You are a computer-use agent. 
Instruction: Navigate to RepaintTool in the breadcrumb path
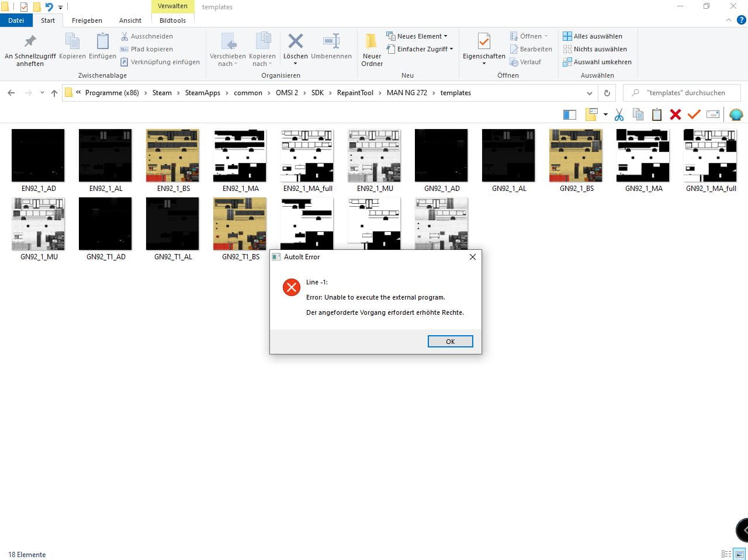pyautogui.click(x=355, y=93)
